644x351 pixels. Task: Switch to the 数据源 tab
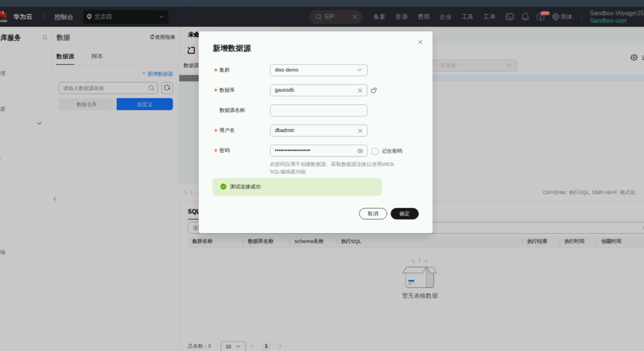pos(65,56)
